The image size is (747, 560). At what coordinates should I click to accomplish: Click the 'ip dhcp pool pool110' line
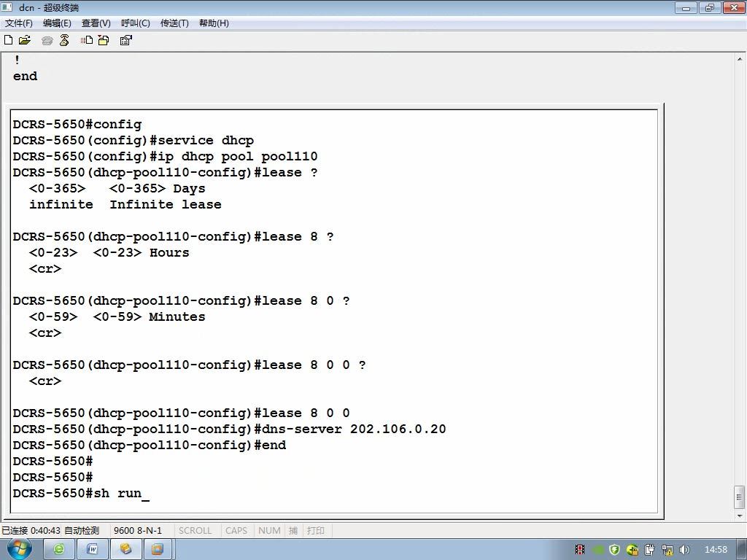coord(166,157)
